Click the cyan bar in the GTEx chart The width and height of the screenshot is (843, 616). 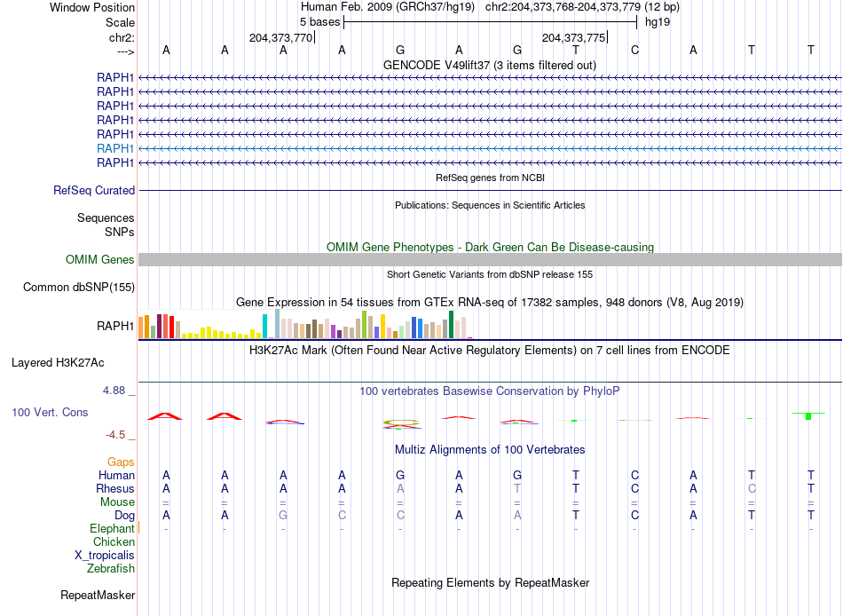264,326
